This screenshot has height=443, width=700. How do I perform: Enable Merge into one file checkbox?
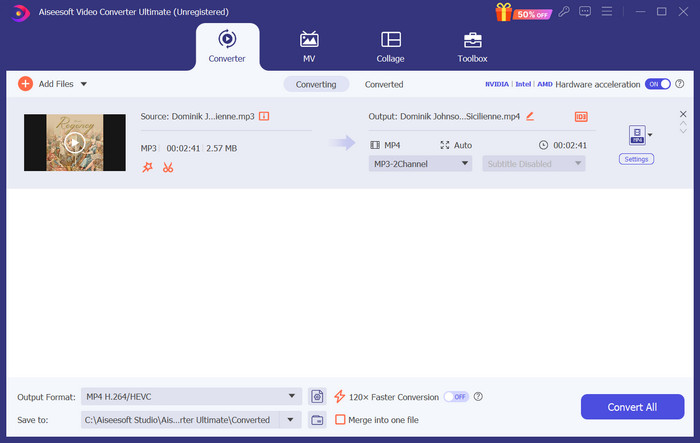(340, 420)
